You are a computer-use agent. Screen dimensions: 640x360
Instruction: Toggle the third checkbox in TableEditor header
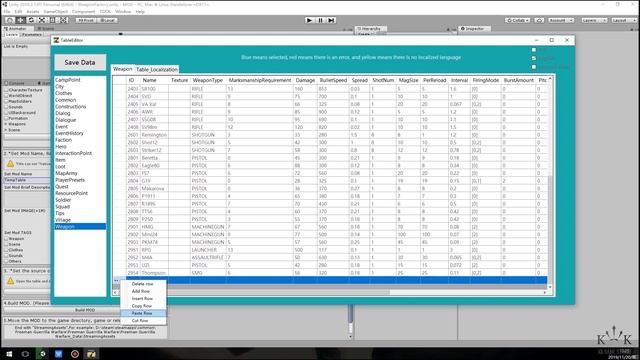click(x=533, y=67)
